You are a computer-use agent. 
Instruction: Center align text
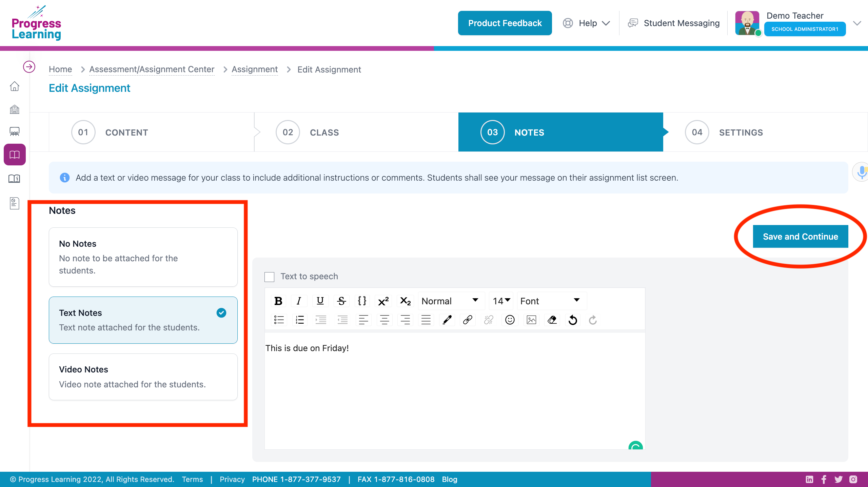384,320
